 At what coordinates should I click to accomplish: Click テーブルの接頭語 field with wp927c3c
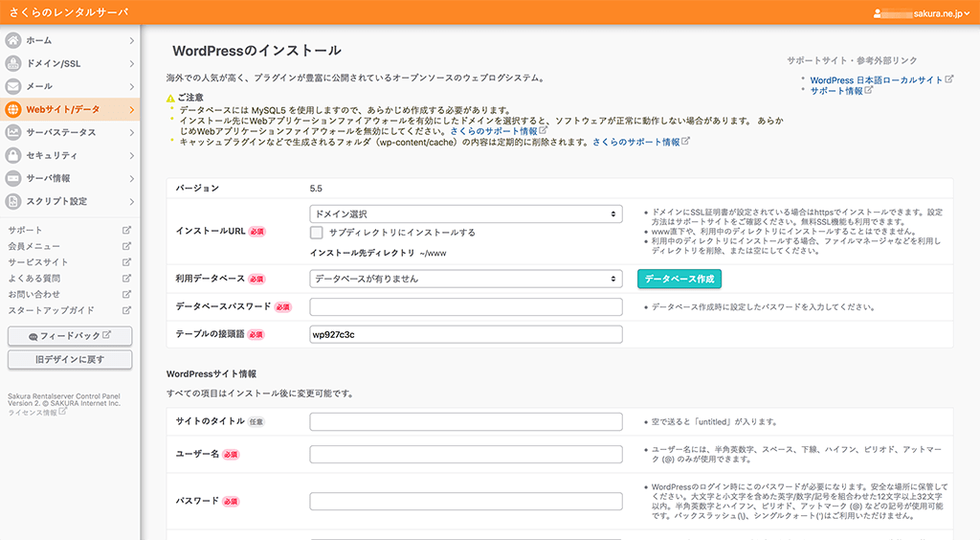pyautogui.click(x=466, y=334)
